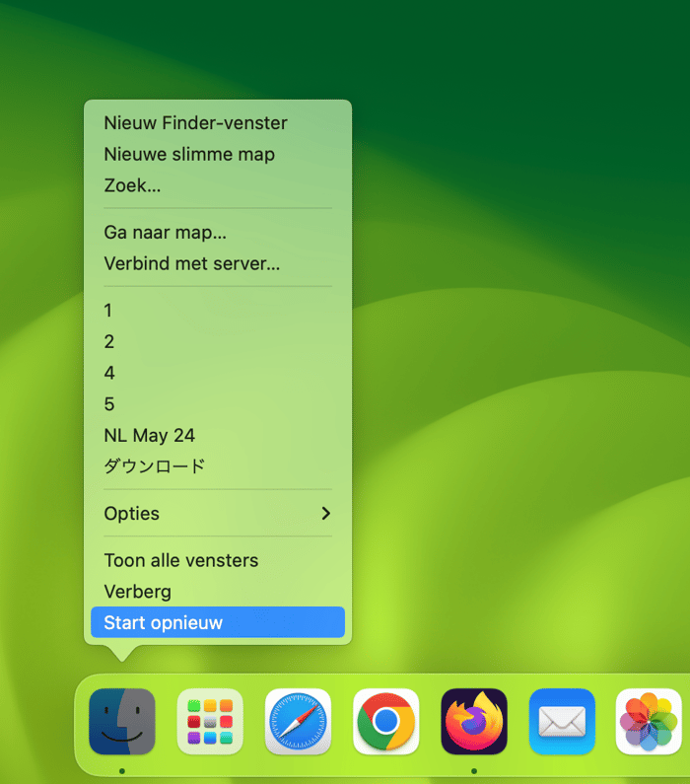
Task: Open the Mail app in Dock
Action: (x=562, y=721)
